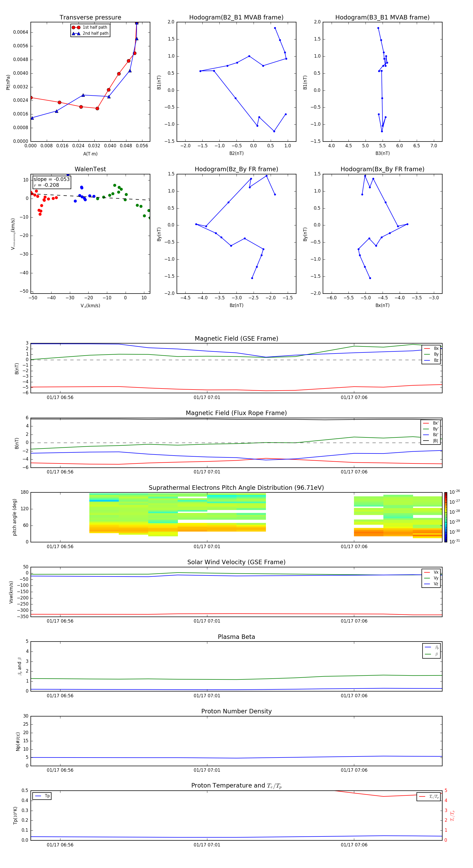473x868 pixels.
Task: Click the 'V_remaining(km/s)' y-axis label
Action: pos(13,234)
